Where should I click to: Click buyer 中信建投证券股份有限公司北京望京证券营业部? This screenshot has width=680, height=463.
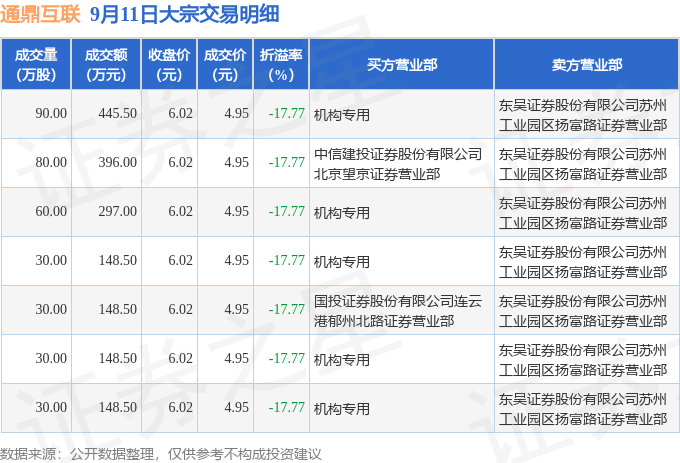tap(398, 164)
